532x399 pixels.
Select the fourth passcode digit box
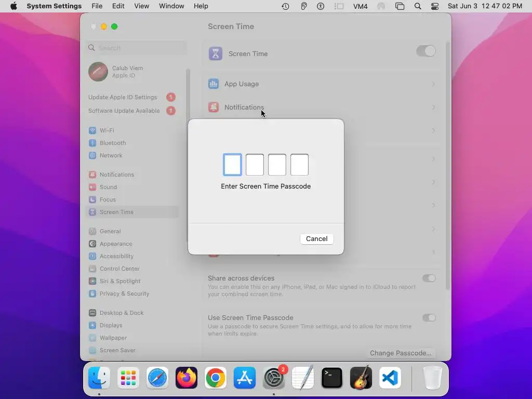coord(300,165)
